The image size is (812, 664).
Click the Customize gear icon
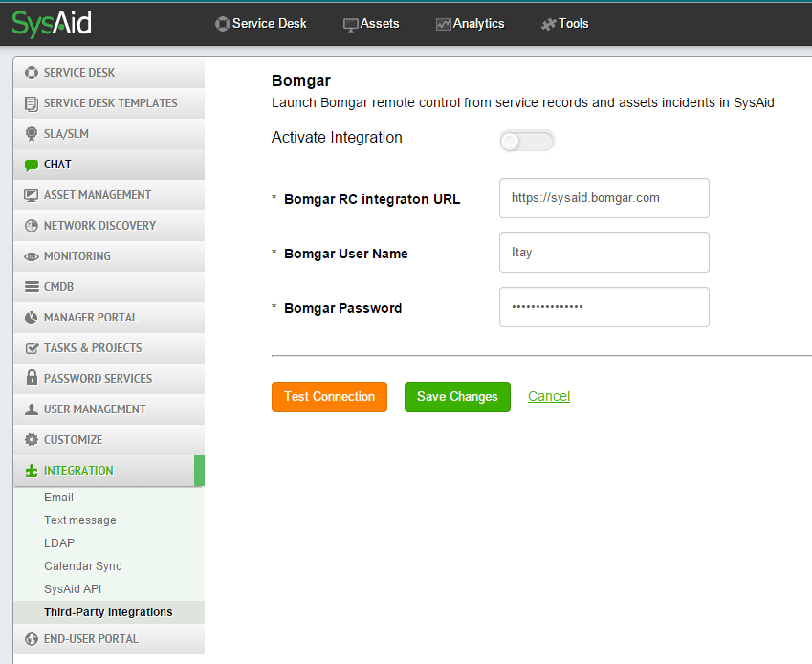click(x=32, y=440)
